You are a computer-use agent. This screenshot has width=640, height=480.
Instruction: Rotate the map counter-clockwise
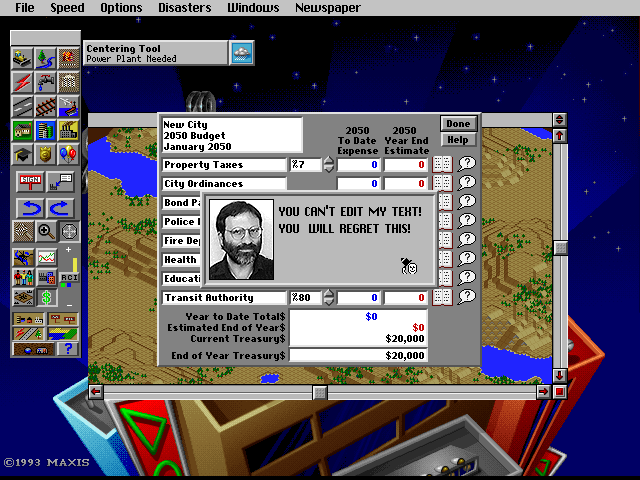point(30,208)
